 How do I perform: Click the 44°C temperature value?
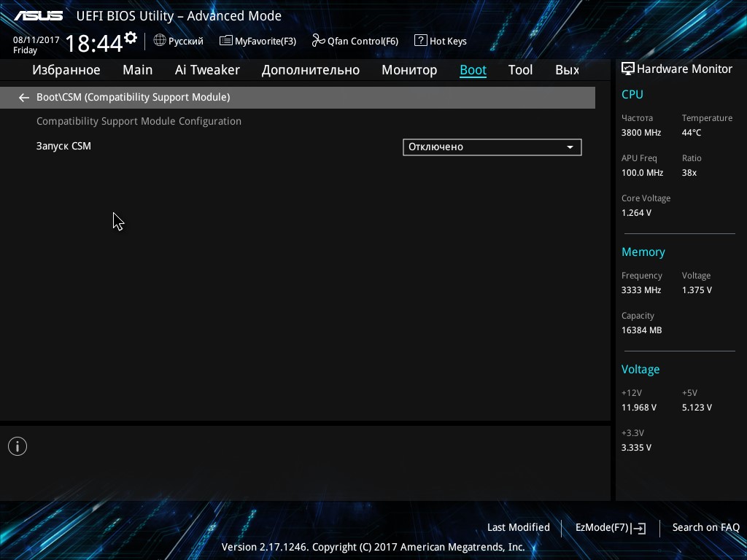click(x=692, y=133)
